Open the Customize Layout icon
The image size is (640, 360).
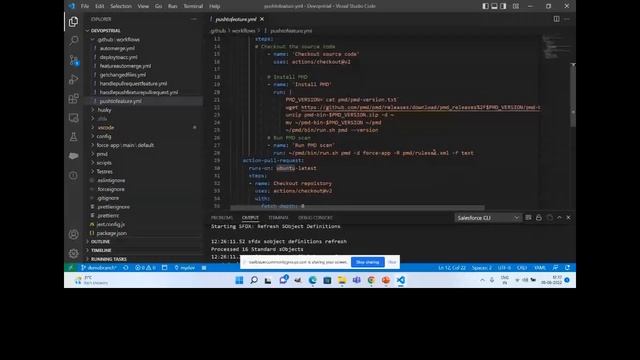tap(516, 6)
